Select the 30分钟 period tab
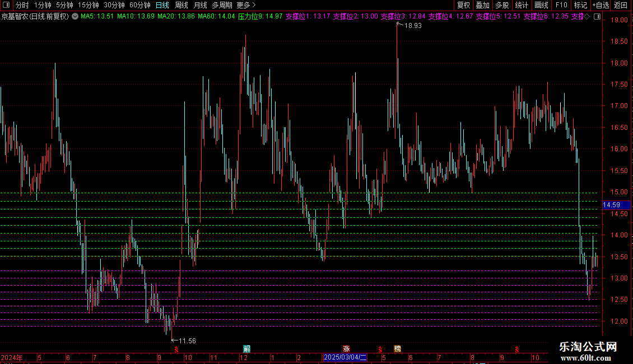This screenshot has height=364, width=633. (x=114, y=5)
